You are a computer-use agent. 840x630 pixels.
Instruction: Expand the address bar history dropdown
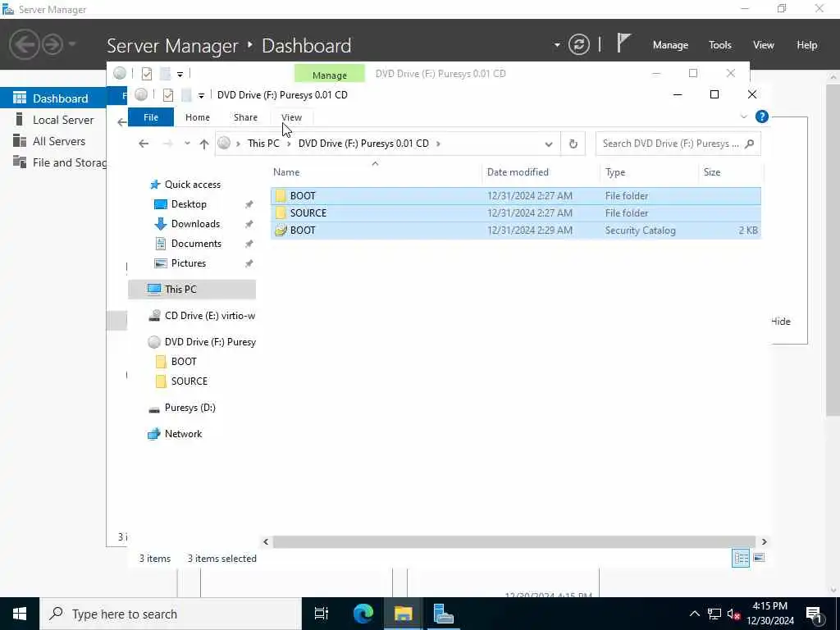point(548,144)
